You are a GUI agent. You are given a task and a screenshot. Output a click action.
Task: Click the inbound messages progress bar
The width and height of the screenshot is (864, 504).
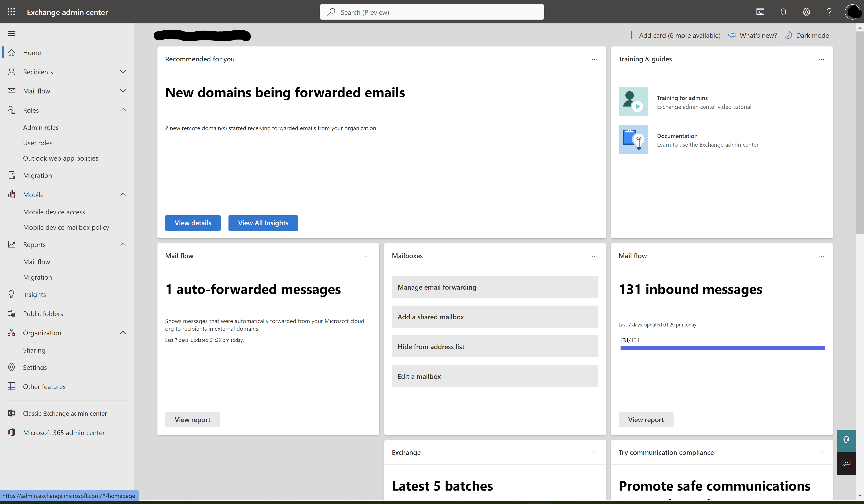722,348
